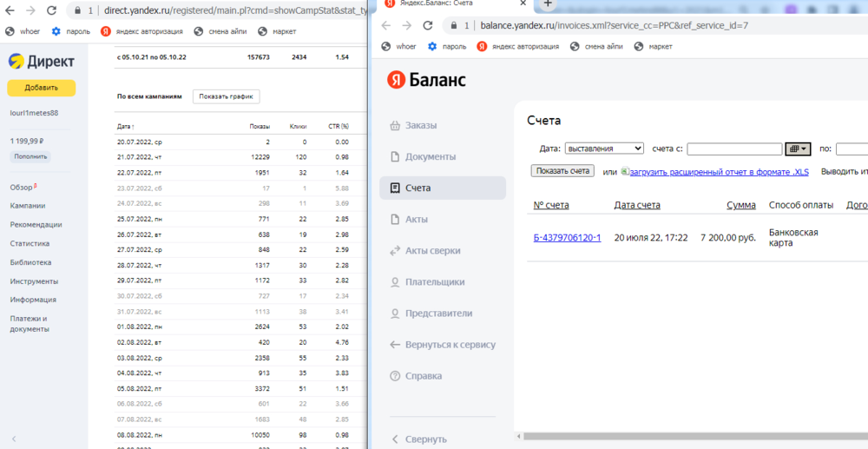Open Акты сверки in Balance sidebar

coord(425,251)
